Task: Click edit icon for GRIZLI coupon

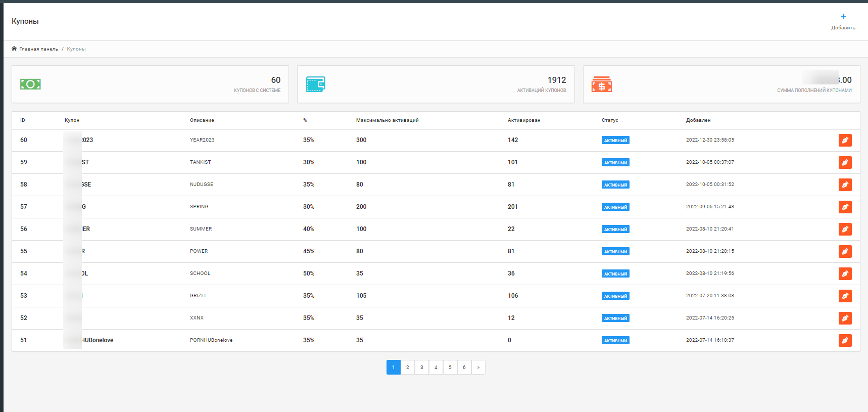Action: click(x=845, y=296)
